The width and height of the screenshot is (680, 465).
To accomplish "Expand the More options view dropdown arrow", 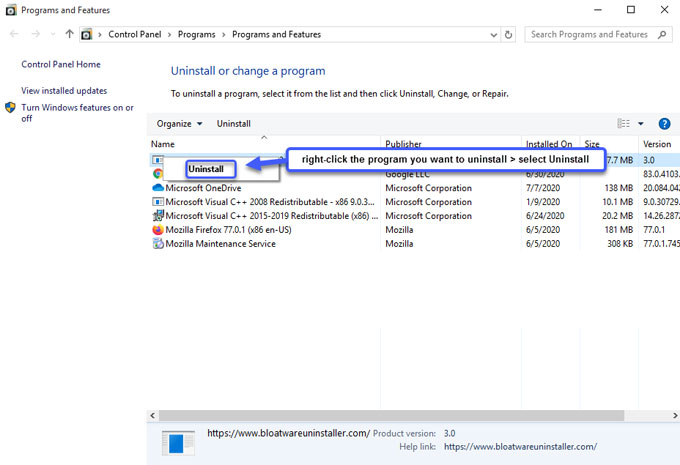I will click(x=641, y=124).
